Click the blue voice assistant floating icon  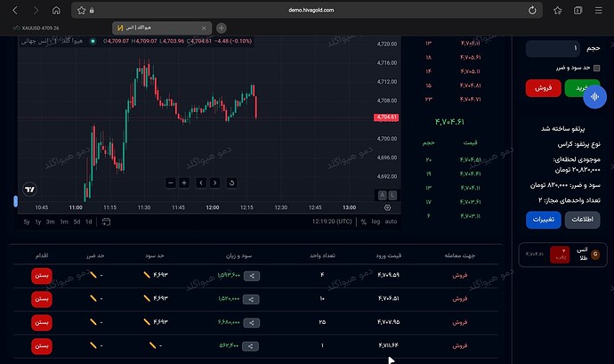coord(594,97)
